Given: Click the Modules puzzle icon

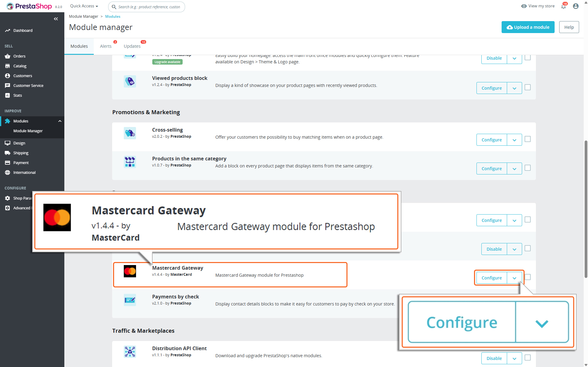Looking at the screenshot, I should coord(8,121).
